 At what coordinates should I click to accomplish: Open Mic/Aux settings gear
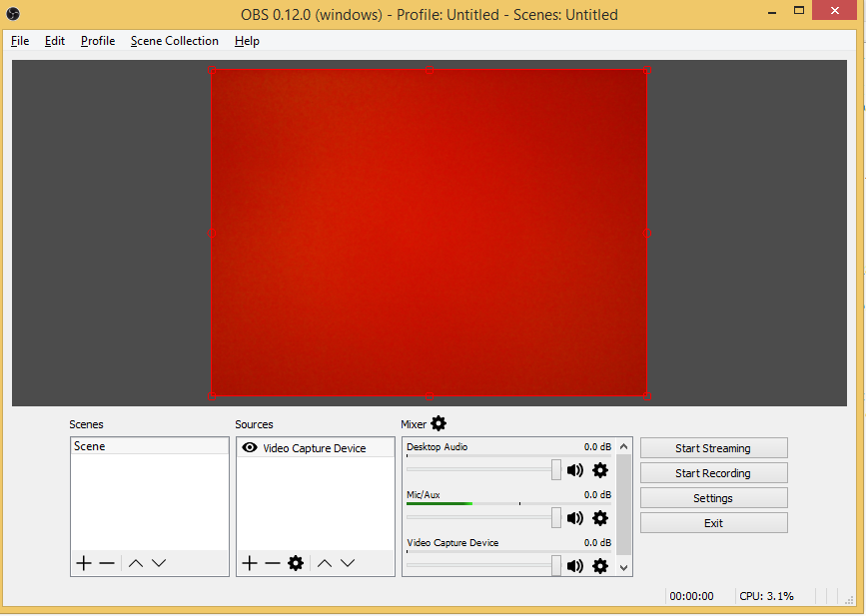click(600, 518)
